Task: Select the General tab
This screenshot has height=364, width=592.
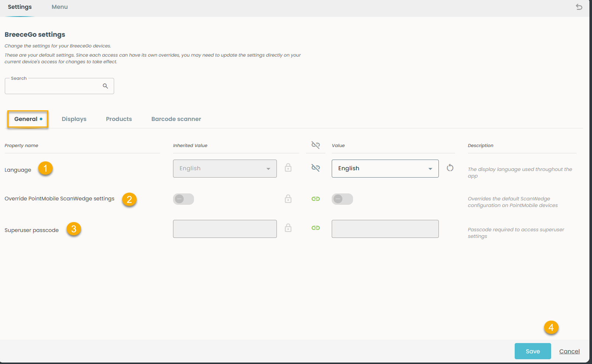Action: [28, 119]
